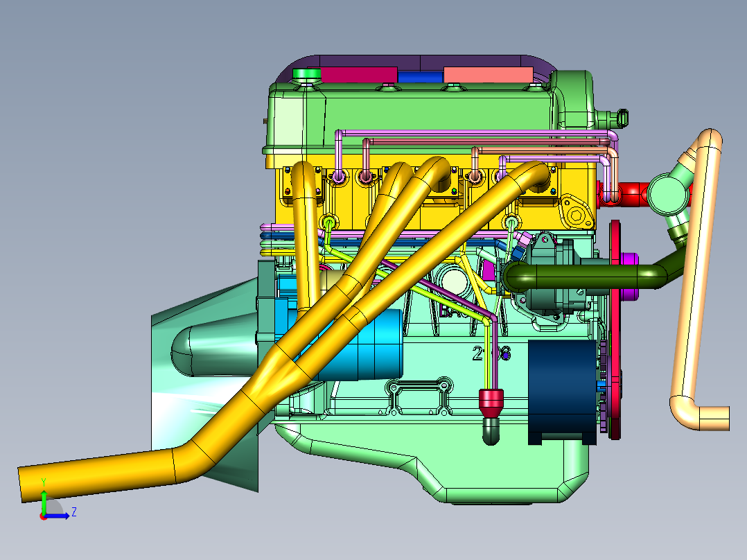Select the light green thermostat housing
747x560 pixels.
coord(668,195)
